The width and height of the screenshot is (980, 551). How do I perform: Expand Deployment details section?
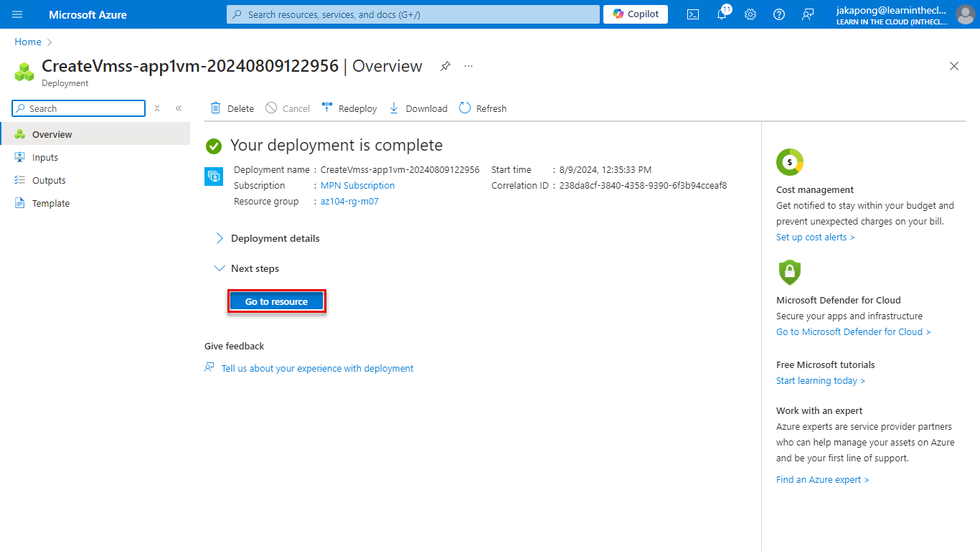point(267,238)
